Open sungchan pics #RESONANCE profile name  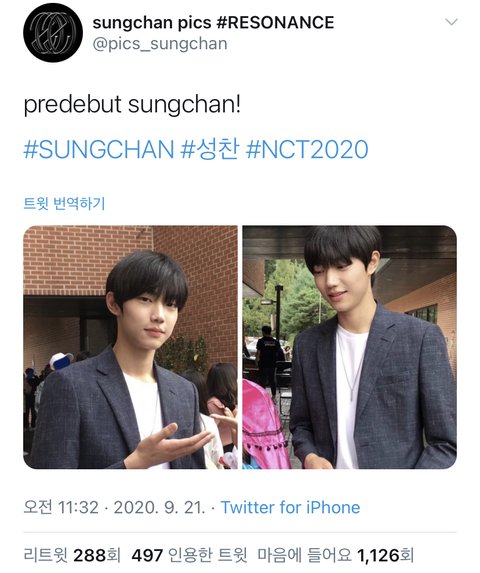tap(213, 23)
